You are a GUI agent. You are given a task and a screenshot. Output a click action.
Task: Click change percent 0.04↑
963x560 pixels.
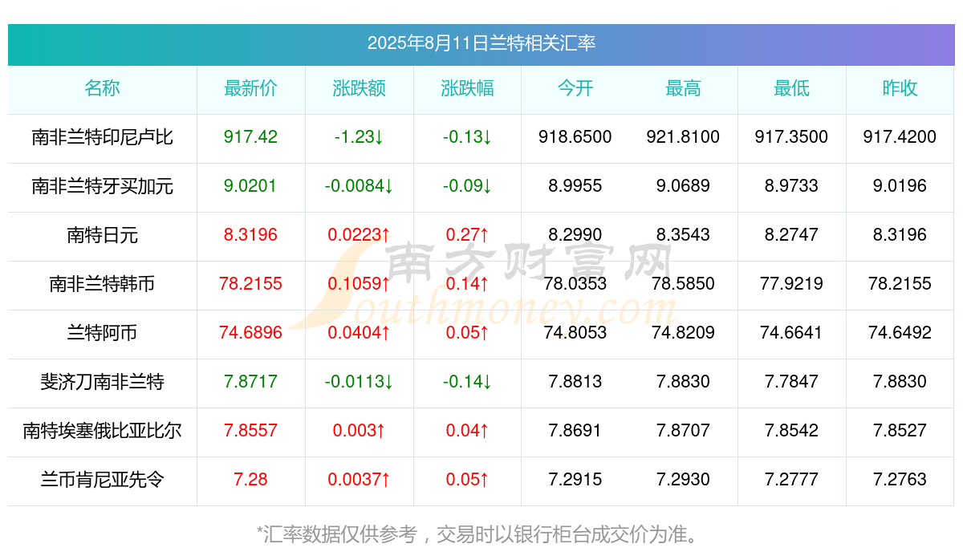[467, 431]
